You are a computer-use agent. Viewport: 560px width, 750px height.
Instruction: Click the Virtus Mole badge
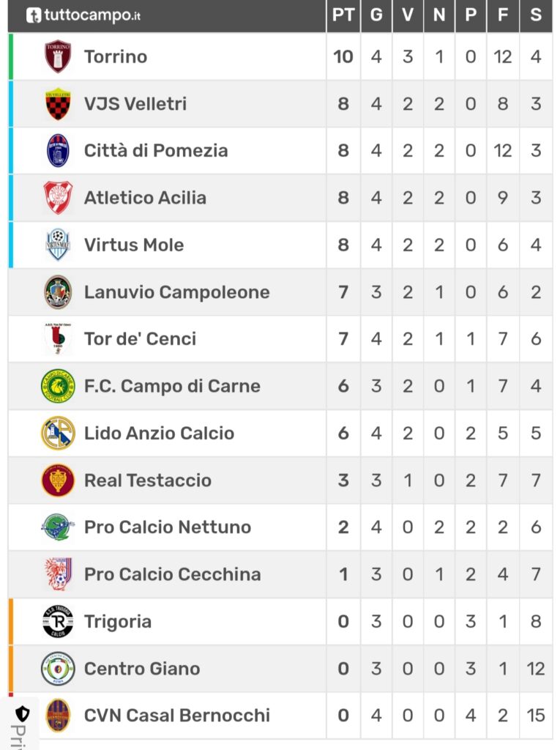point(58,245)
